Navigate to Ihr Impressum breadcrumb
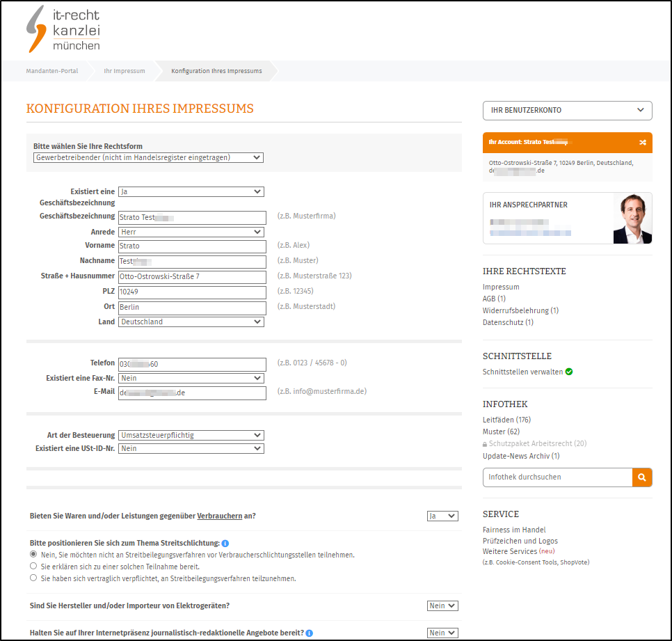 pos(125,71)
